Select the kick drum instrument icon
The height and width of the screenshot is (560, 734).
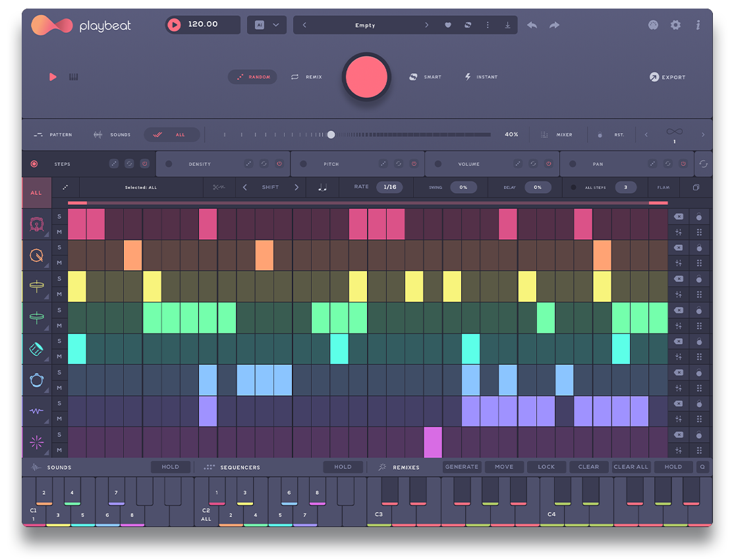(38, 223)
